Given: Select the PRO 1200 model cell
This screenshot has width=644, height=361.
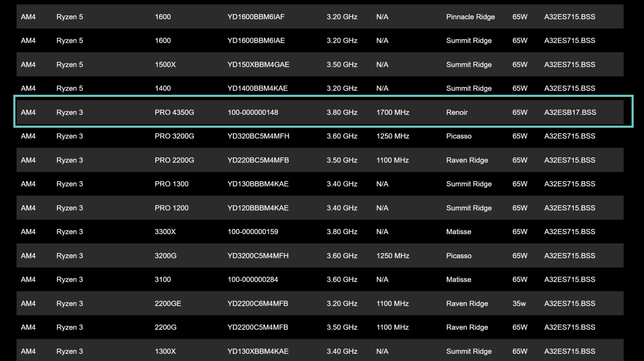Looking at the screenshot, I should (x=172, y=208).
